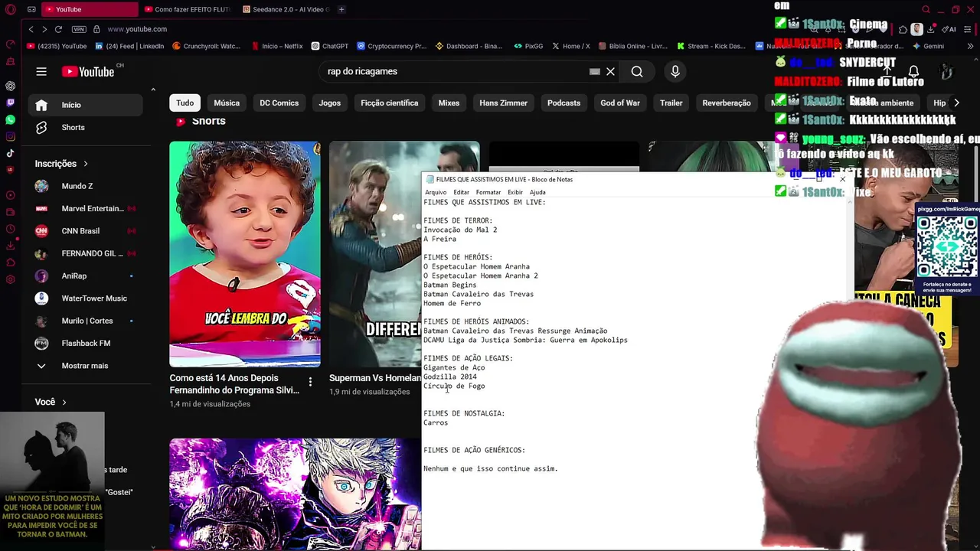Click the 'Círculo de Fogo' line in Notepad
The width and height of the screenshot is (980, 551).
click(x=454, y=386)
